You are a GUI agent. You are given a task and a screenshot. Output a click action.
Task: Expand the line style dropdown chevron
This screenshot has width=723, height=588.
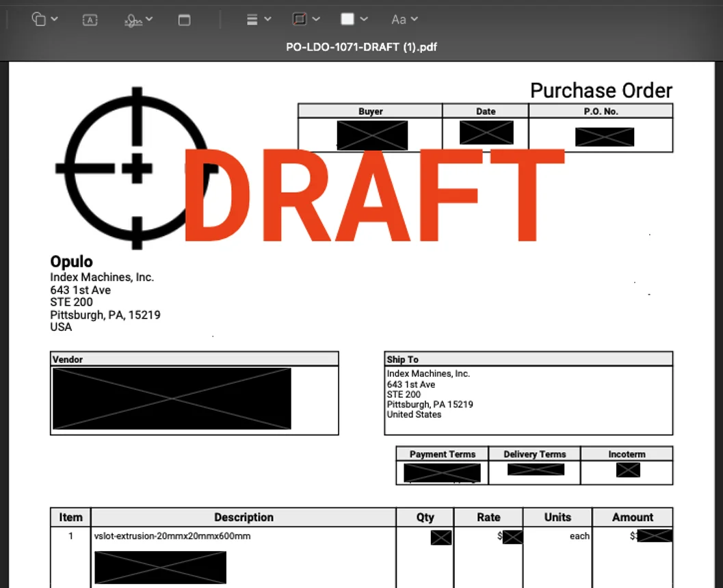[x=268, y=20]
